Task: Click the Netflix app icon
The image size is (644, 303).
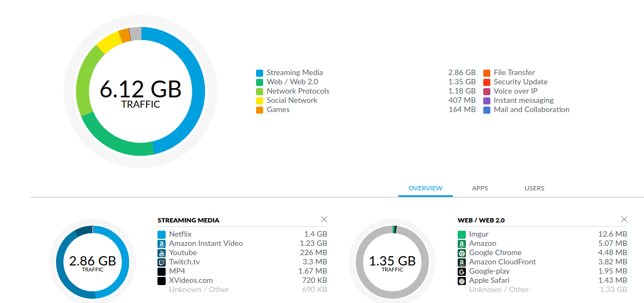Action: pos(161,234)
